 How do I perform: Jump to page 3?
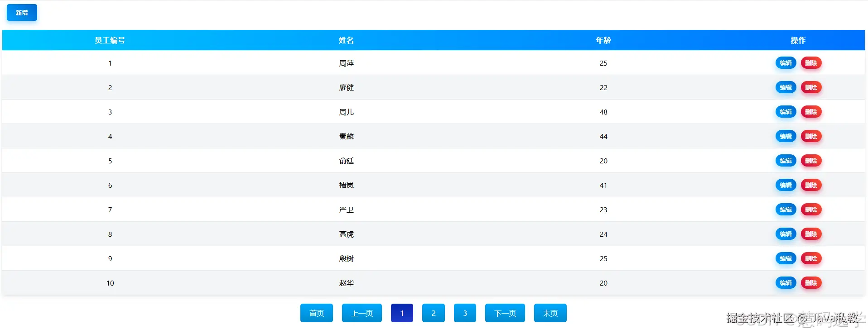point(465,313)
